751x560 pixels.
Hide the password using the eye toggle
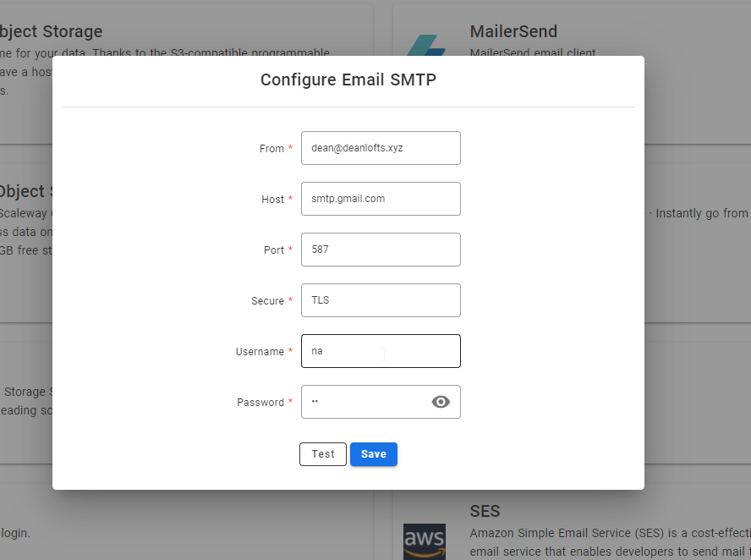441,402
